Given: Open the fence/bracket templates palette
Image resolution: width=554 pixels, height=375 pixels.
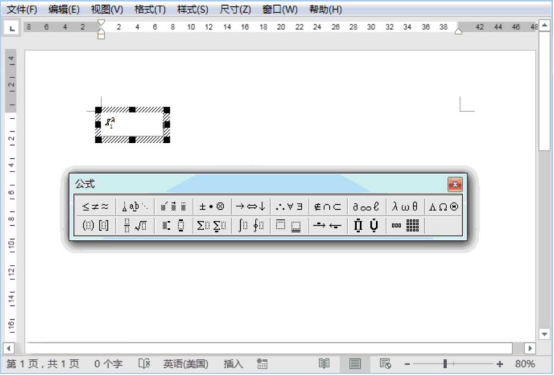Looking at the screenshot, I should tap(95, 225).
